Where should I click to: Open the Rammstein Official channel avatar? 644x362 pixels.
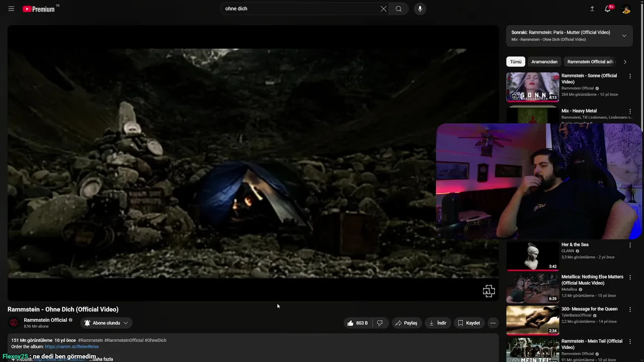14,323
